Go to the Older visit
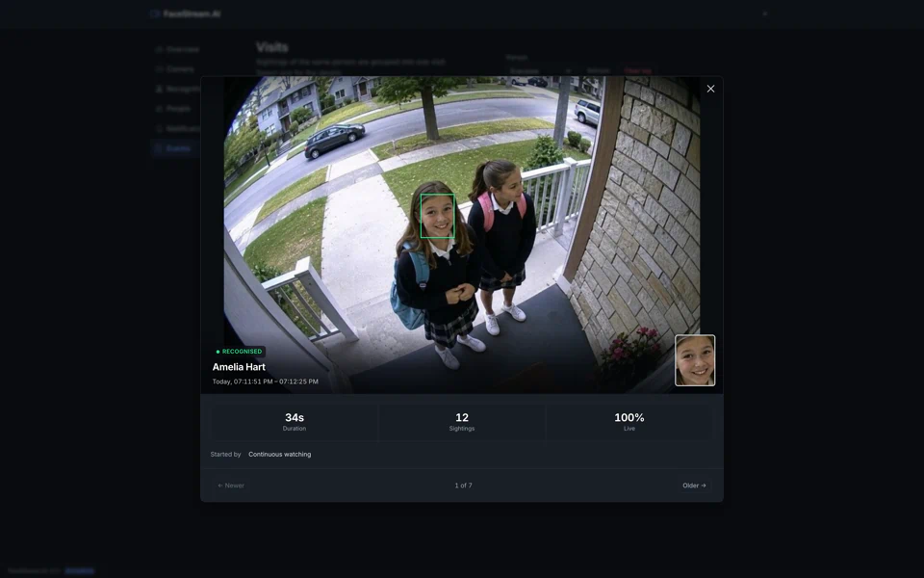 coord(694,486)
